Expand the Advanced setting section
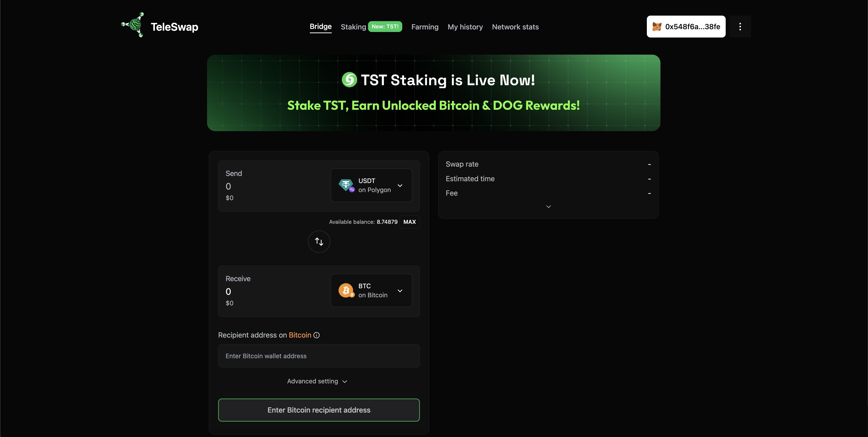Viewport: 868px width, 437px height. (x=318, y=381)
